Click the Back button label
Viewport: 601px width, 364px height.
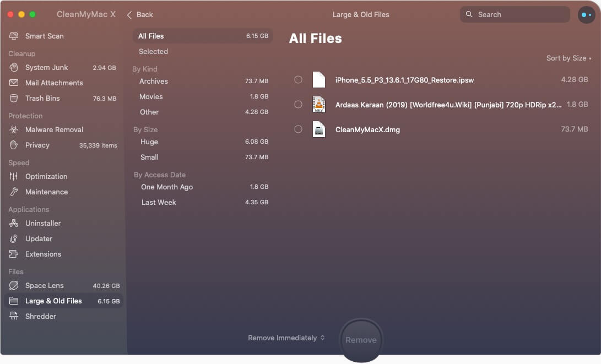point(144,14)
